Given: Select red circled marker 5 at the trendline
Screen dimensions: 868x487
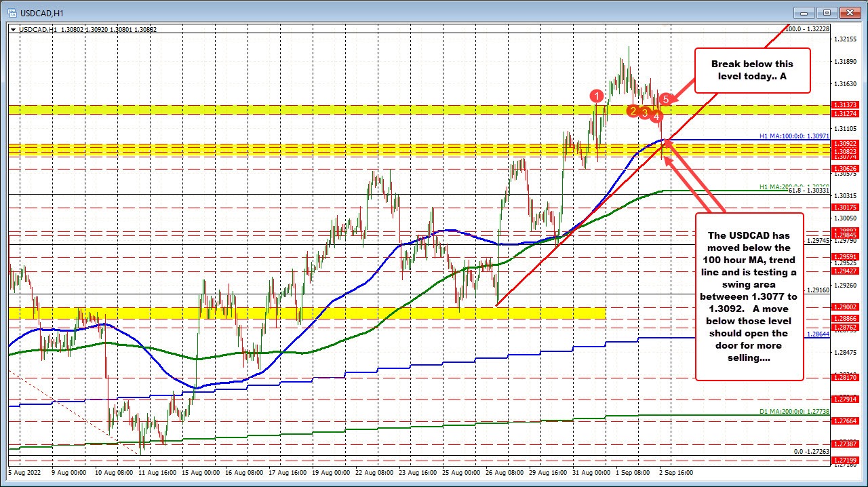Looking at the screenshot, I should click(665, 99).
